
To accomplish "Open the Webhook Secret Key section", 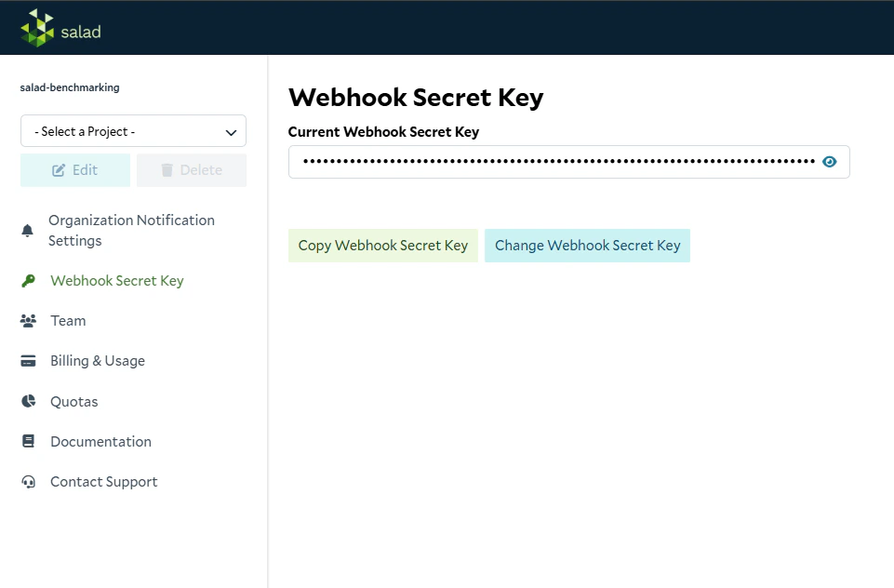I will point(116,280).
